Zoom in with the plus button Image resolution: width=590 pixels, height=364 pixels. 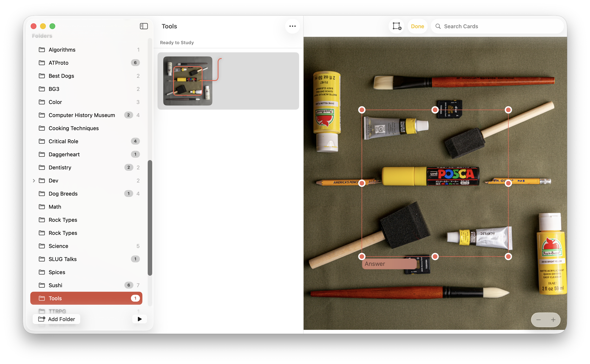coord(553,320)
